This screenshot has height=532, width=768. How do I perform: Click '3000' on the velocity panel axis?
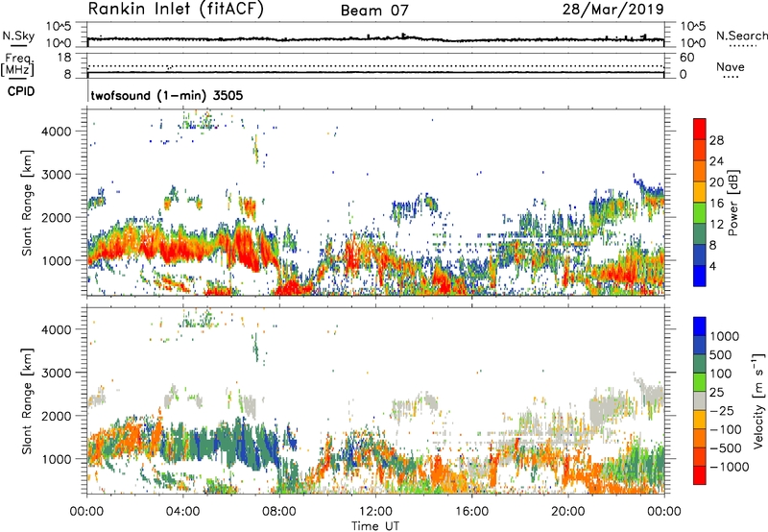(57, 373)
